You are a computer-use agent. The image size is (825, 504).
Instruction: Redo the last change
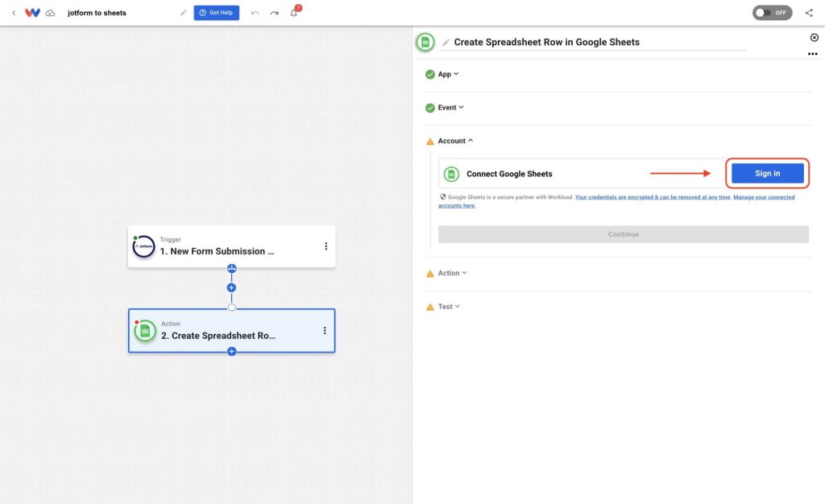click(274, 13)
